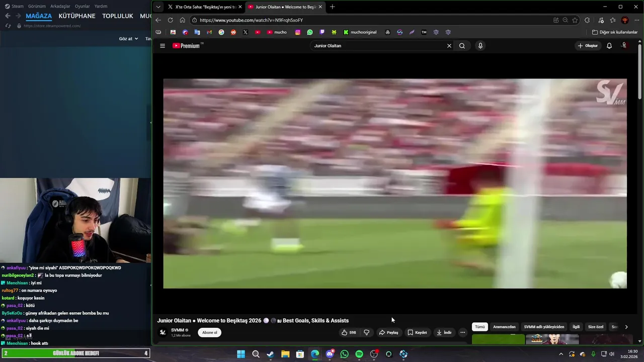The height and width of the screenshot is (362, 644).
Task: Like the video with thumbs-up 598
Action: 349,332
